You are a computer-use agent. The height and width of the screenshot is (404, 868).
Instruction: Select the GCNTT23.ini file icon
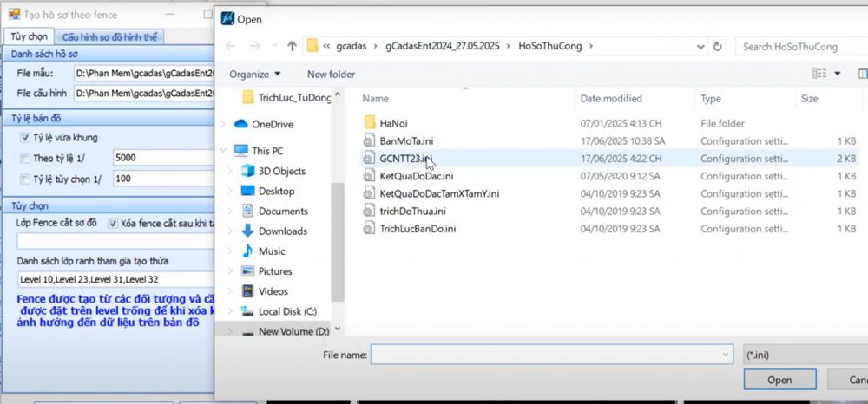point(369,158)
